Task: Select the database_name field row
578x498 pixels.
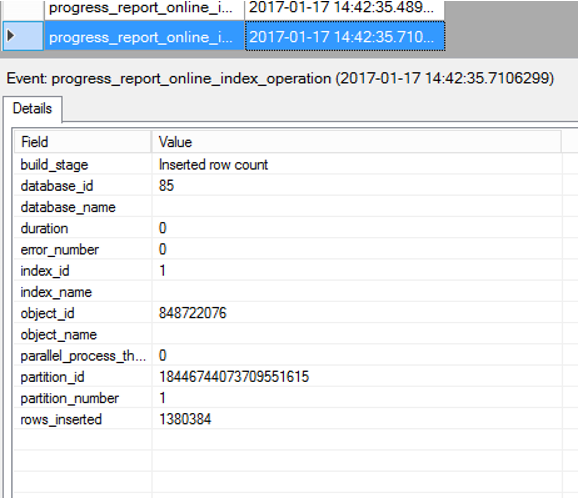Action: click(288, 207)
